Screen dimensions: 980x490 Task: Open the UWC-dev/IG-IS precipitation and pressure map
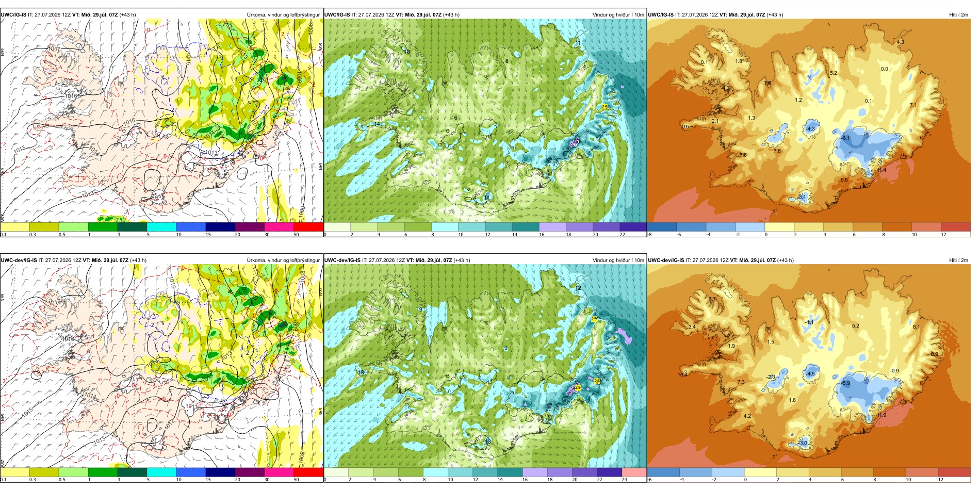(161, 366)
